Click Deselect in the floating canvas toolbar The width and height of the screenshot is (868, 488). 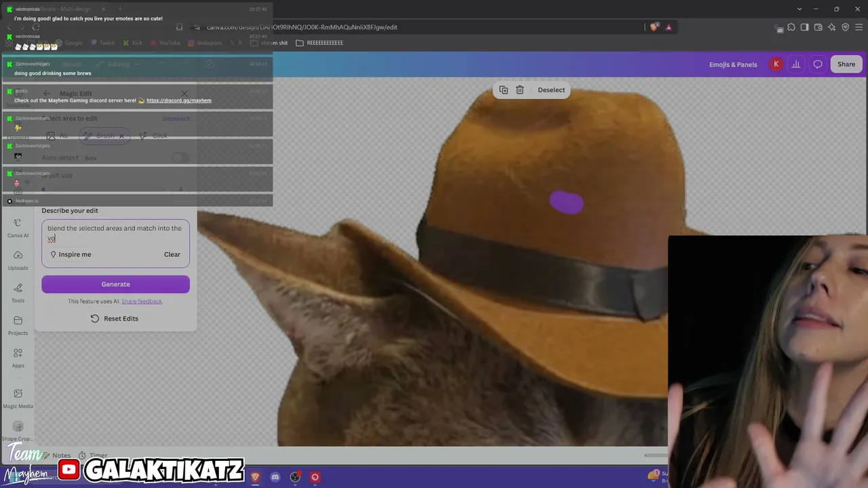(551, 90)
